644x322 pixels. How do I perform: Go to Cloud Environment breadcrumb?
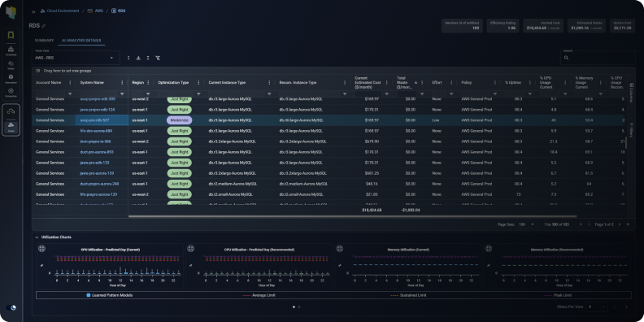tap(59, 11)
